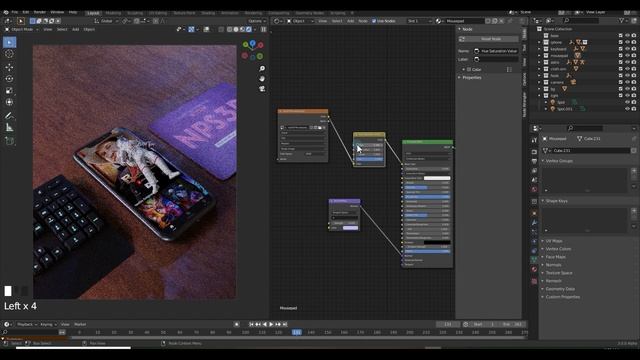The image size is (640, 360).
Task: Open the Render menu
Action: (x=40, y=12)
